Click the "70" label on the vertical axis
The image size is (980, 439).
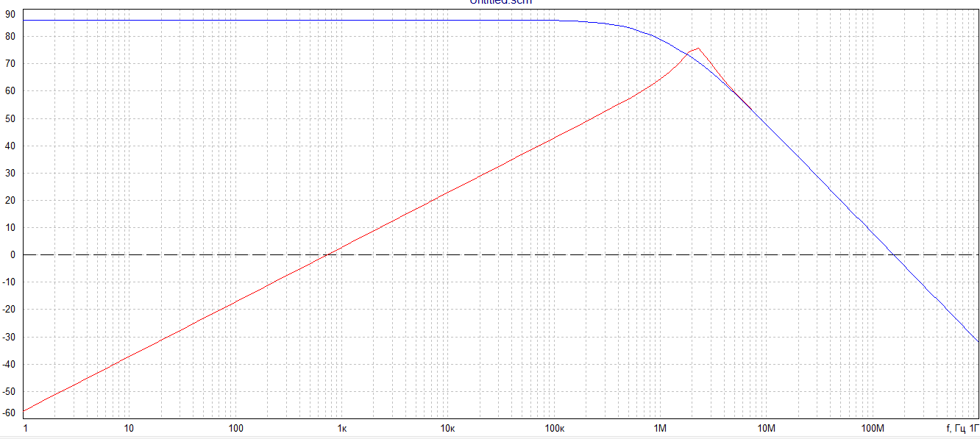pyautogui.click(x=10, y=64)
